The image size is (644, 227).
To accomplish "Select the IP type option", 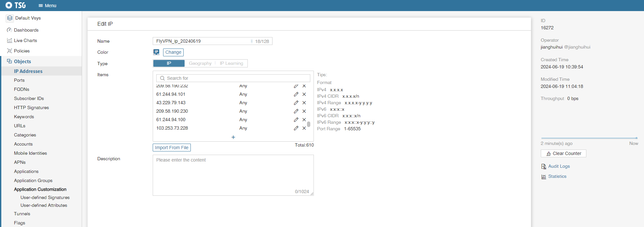I will pyautogui.click(x=169, y=64).
